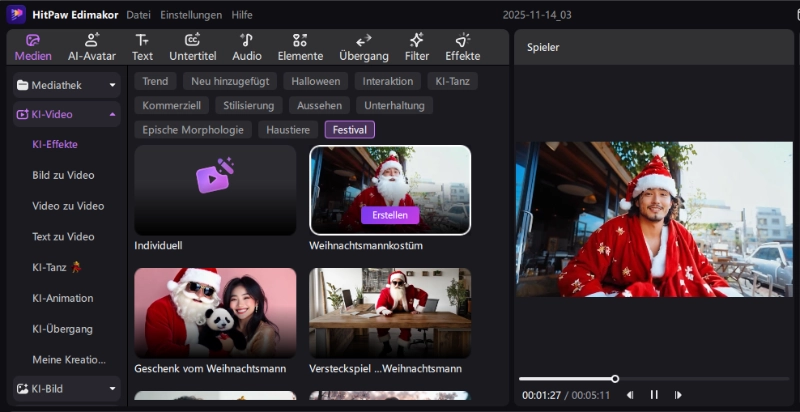This screenshot has height=412, width=800.
Task: Select the Halloween category tag
Action: point(315,81)
